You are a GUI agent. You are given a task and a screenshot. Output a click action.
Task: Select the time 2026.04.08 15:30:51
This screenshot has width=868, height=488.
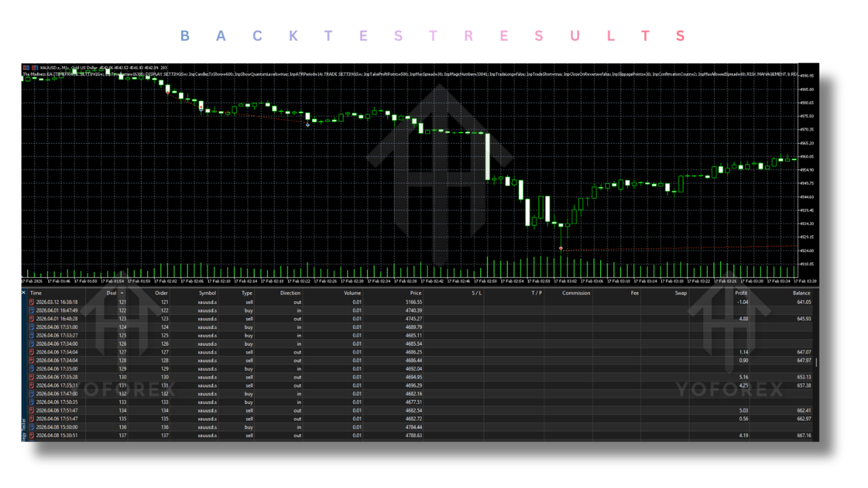[x=57, y=436]
